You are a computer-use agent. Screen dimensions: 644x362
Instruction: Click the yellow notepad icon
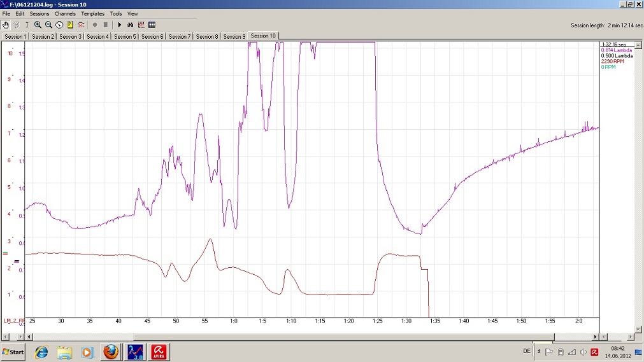[70, 25]
